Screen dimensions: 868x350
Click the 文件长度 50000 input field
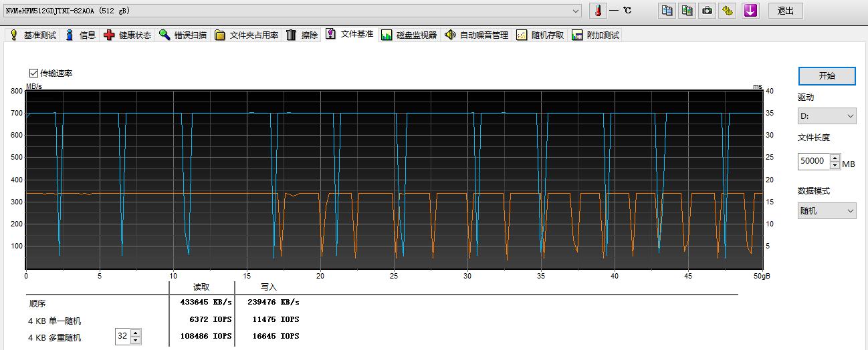814,162
